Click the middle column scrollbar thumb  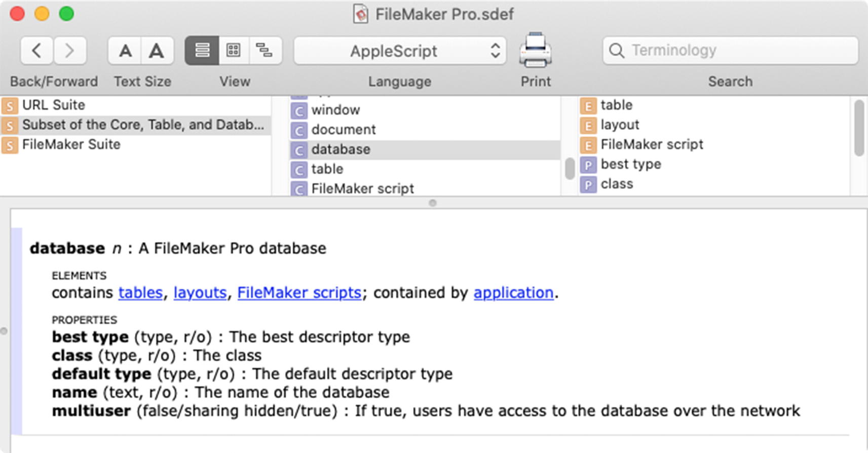[570, 169]
